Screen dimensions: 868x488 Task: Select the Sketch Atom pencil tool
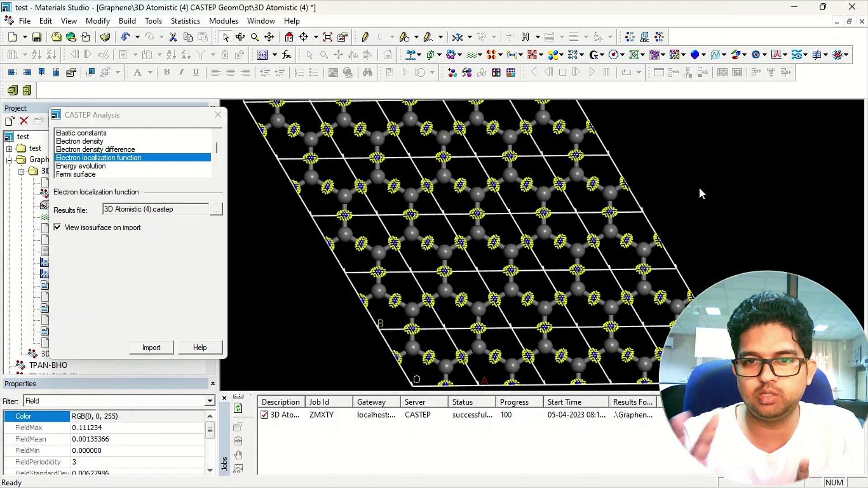pyautogui.click(x=365, y=37)
